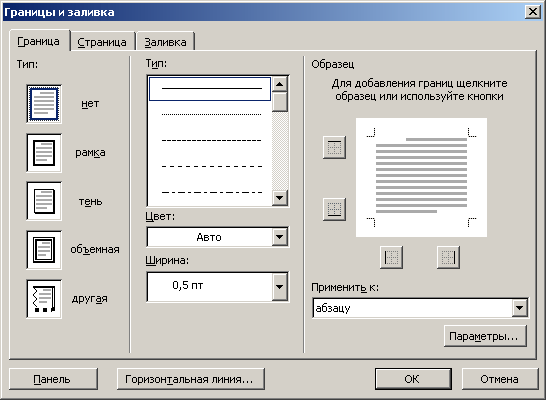The image size is (546, 400).
Task: Choose the short-dash line style
Action: point(210,140)
